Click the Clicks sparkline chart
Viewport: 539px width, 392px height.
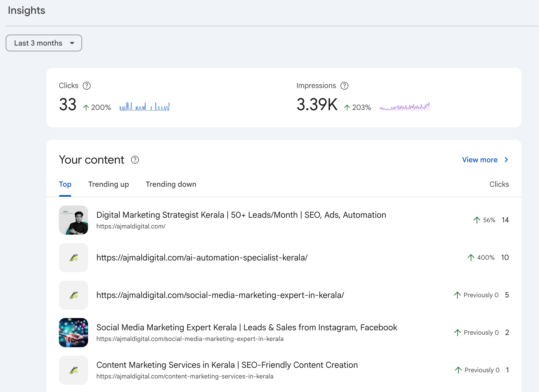pos(145,107)
